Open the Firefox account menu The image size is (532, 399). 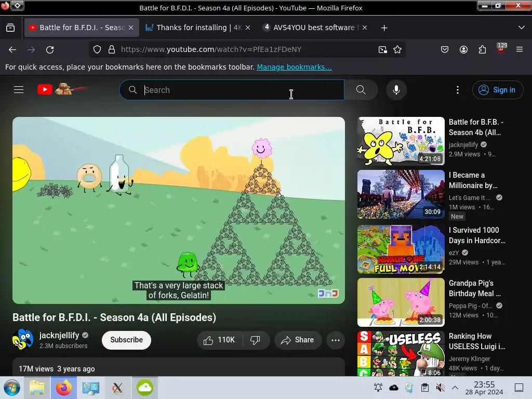click(463, 49)
